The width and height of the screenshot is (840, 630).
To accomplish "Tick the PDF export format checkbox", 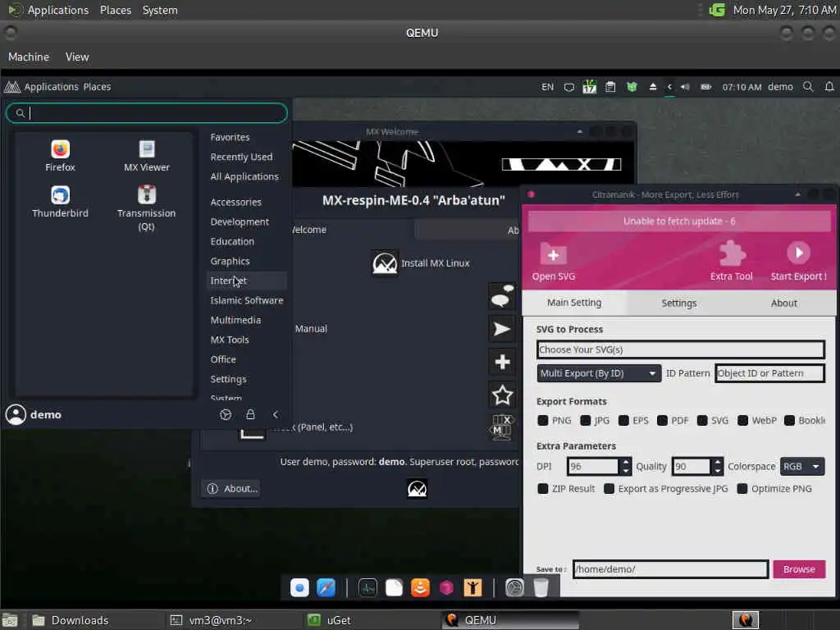I will [663, 421].
